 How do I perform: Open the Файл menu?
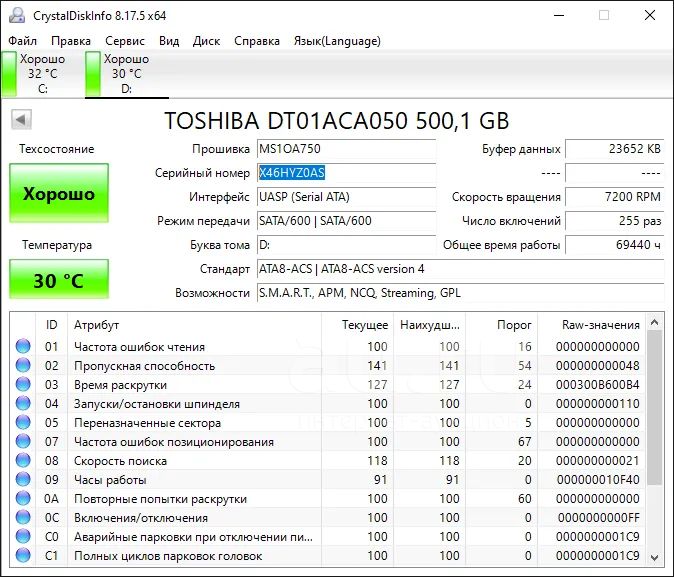(x=23, y=41)
